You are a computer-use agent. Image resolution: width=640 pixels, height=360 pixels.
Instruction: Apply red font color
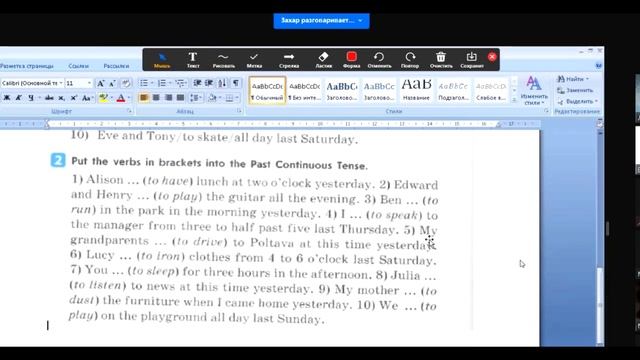(121, 98)
